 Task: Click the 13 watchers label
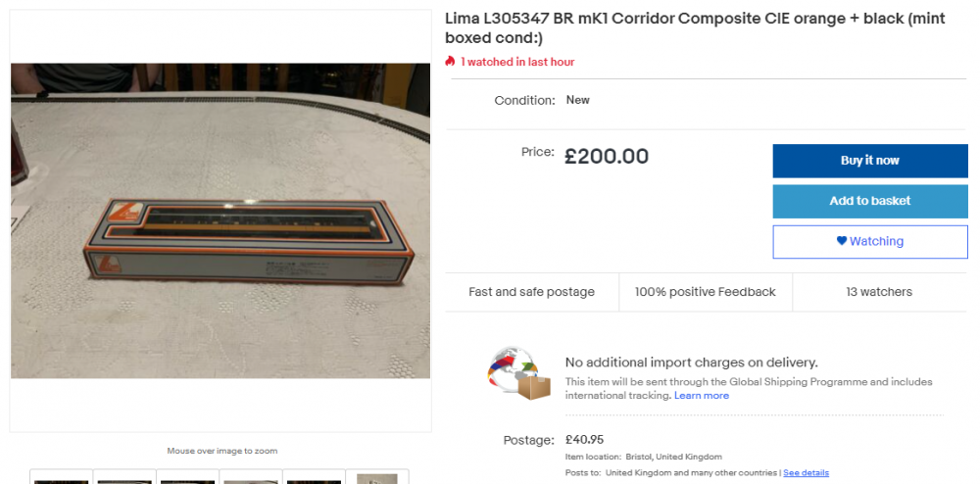pos(879,292)
